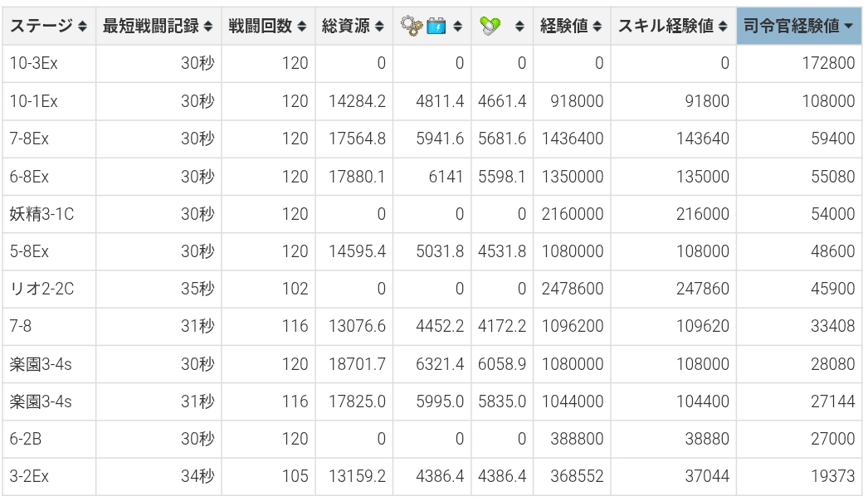Screen dimensions: 868x501
Task: Click the blue battery icon in header
Action: point(436,27)
